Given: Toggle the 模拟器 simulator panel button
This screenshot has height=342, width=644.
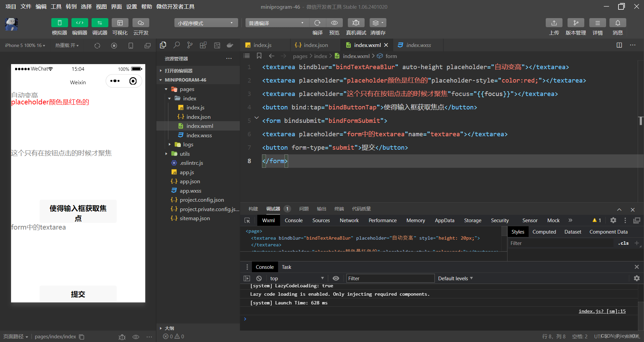Looking at the screenshot, I should click(x=59, y=23).
